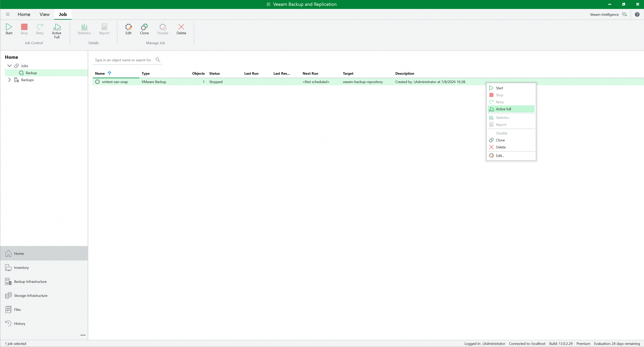Sort by the Name column header
This screenshot has width=644, height=347.
point(100,73)
